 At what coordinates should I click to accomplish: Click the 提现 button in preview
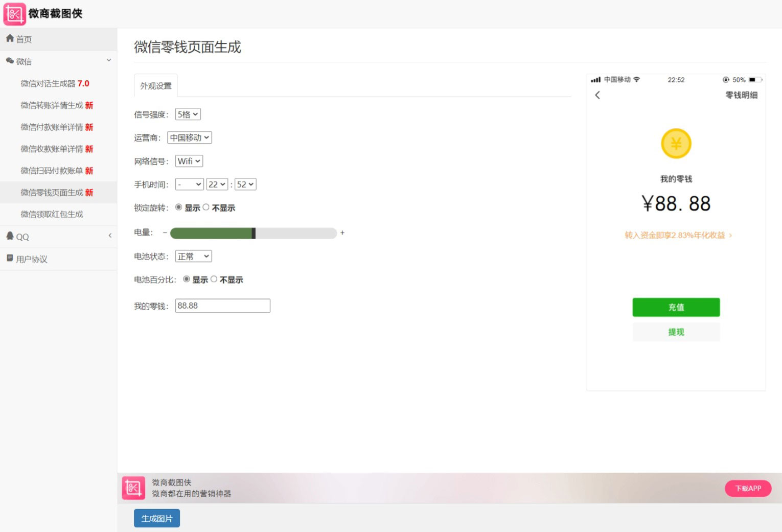click(x=676, y=332)
